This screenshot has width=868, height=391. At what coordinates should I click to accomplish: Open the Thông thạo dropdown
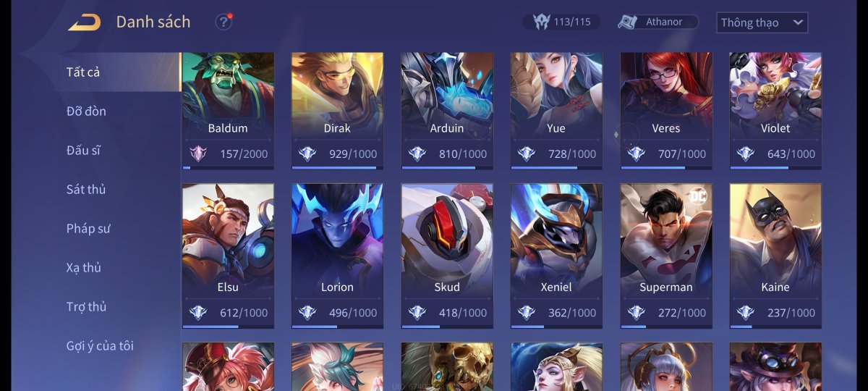(x=762, y=22)
